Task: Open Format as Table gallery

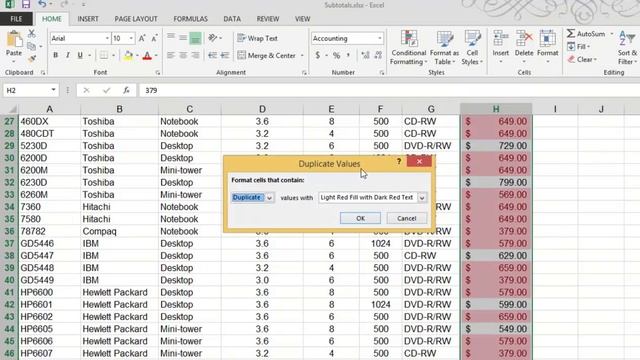Action: (444, 47)
